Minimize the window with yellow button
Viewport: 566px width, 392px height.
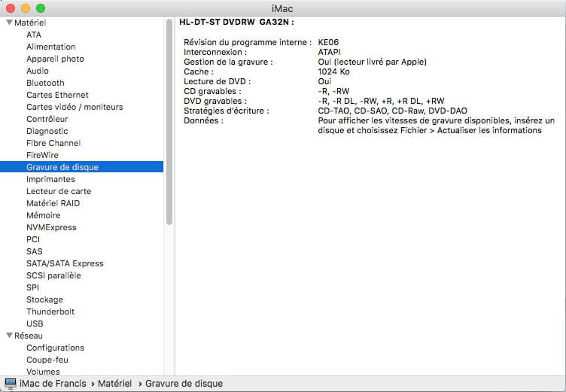pos(26,8)
